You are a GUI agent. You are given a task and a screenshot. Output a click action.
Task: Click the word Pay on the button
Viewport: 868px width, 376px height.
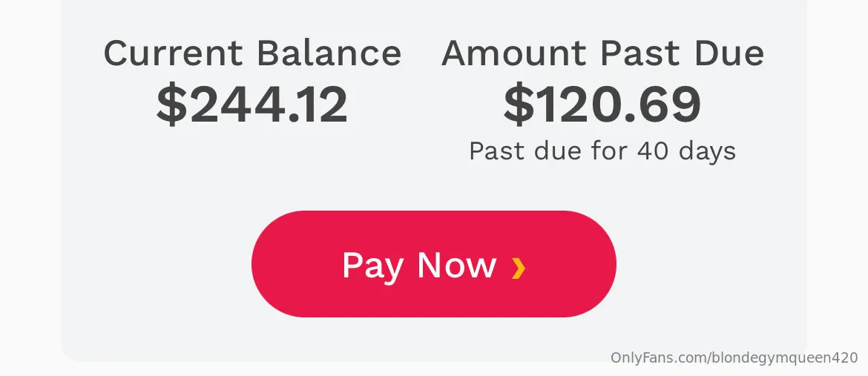[373, 265]
